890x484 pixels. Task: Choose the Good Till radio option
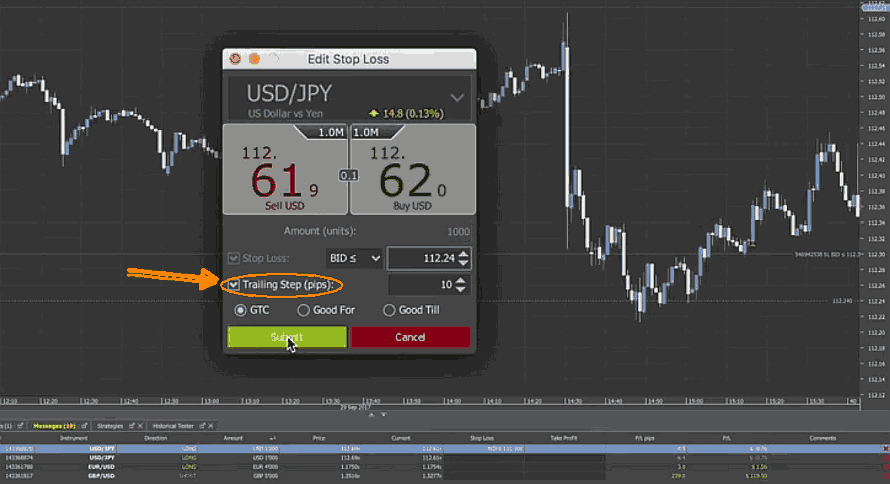tap(387, 310)
